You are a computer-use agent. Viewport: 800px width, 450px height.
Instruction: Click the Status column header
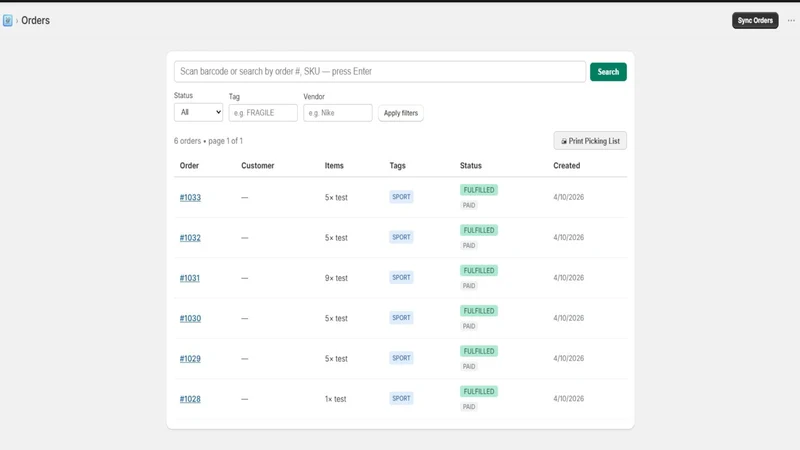tap(471, 166)
